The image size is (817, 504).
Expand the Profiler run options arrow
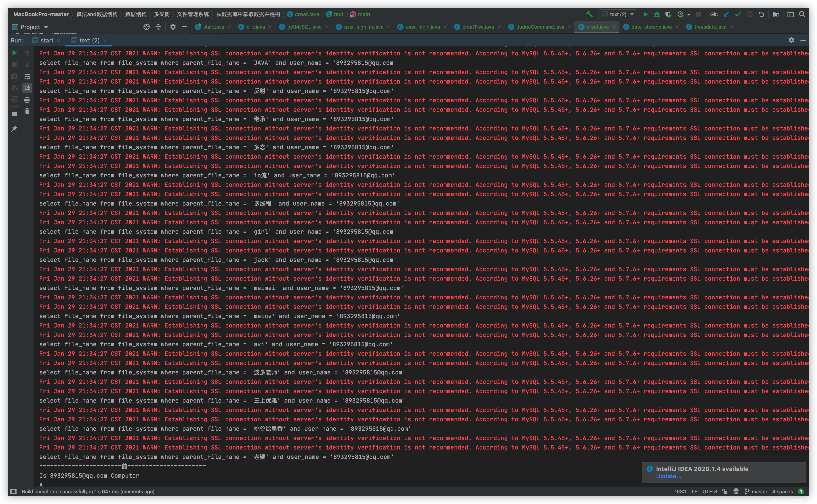coord(689,14)
